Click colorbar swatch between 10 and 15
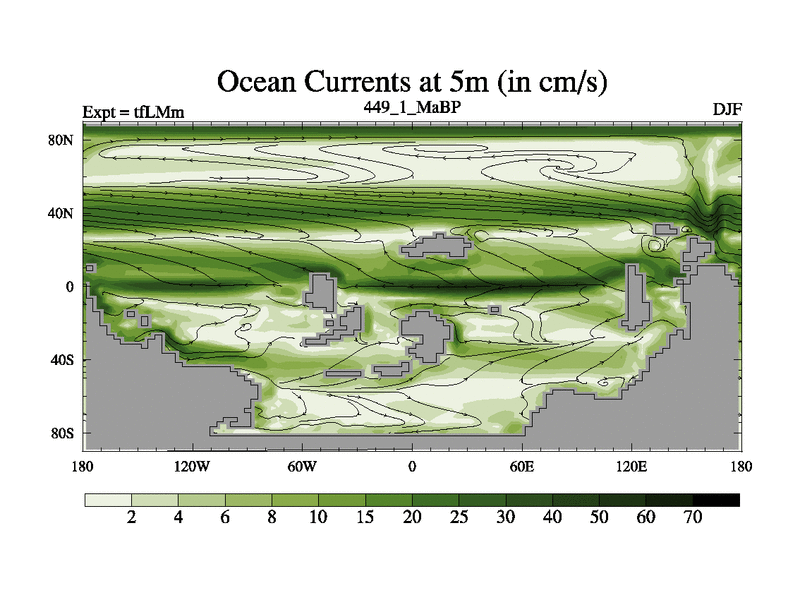Viewport: 800px width, 600px height. (x=342, y=499)
